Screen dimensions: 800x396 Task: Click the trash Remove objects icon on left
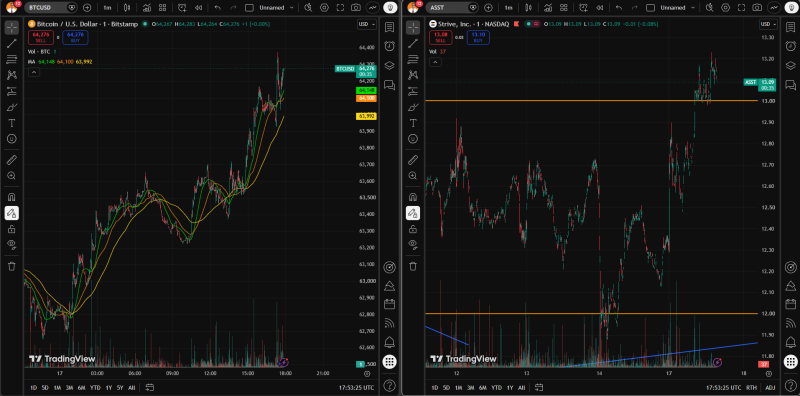coord(12,266)
